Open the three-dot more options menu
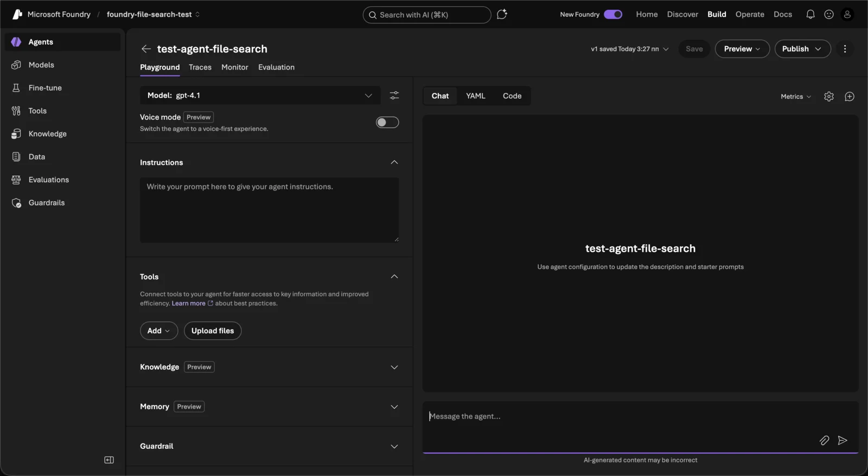The height and width of the screenshot is (476, 868). click(x=845, y=49)
